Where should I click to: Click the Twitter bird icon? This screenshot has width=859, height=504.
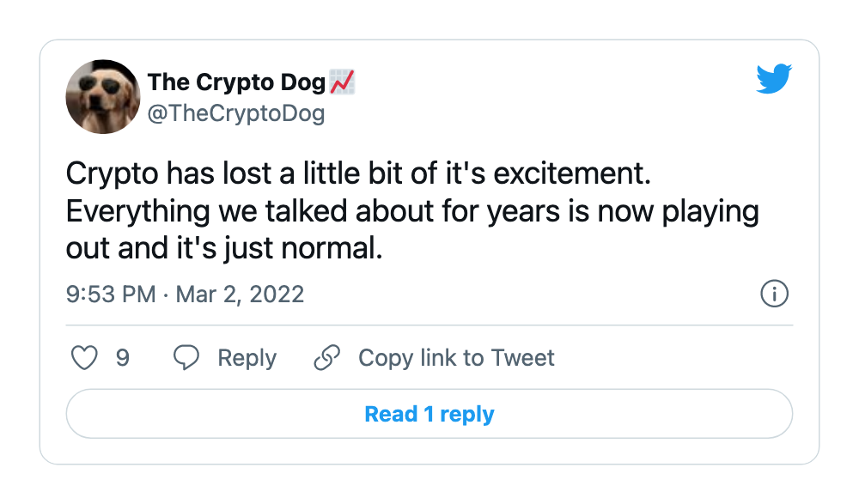click(x=772, y=78)
